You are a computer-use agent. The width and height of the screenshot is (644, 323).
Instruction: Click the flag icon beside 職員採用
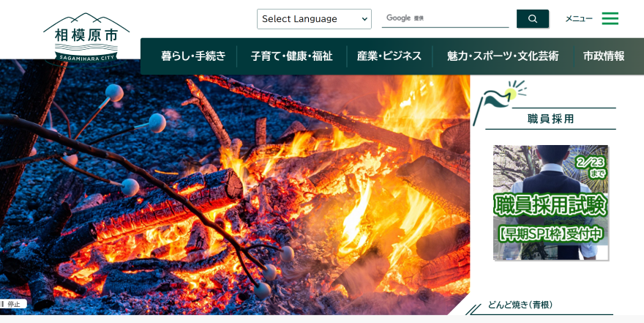(498, 102)
